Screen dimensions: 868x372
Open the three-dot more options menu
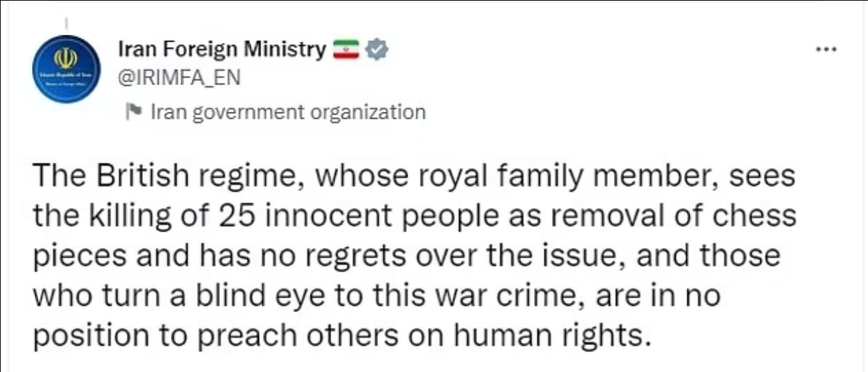826,50
